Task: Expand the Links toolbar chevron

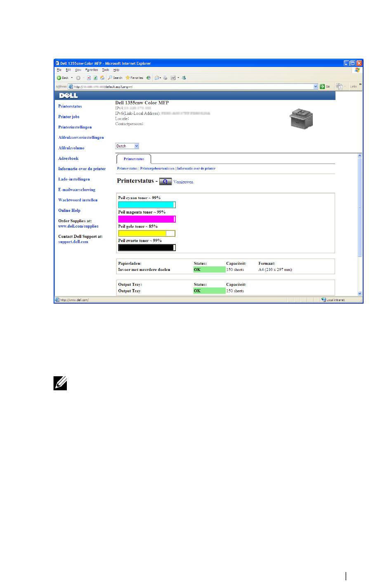Action: [360, 84]
